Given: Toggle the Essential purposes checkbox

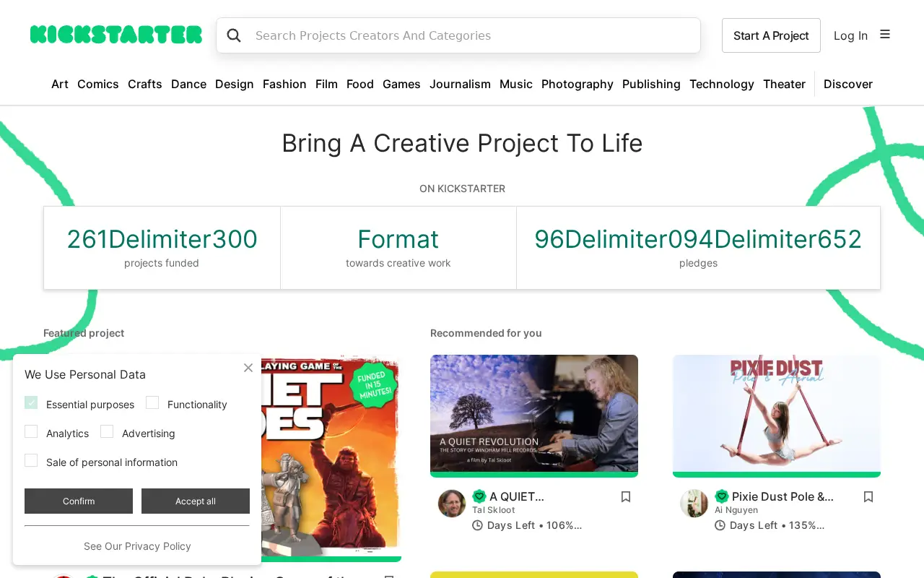Looking at the screenshot, I should tap(31, 402).
